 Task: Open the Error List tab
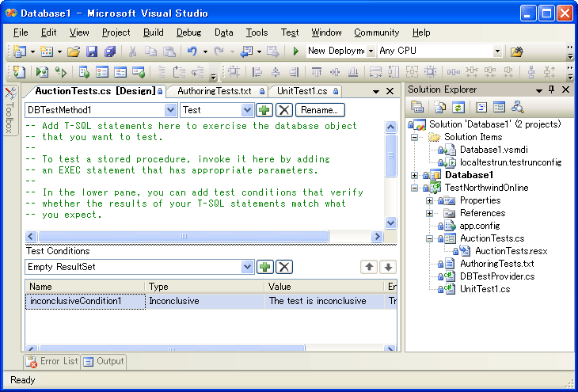(52, 361)
